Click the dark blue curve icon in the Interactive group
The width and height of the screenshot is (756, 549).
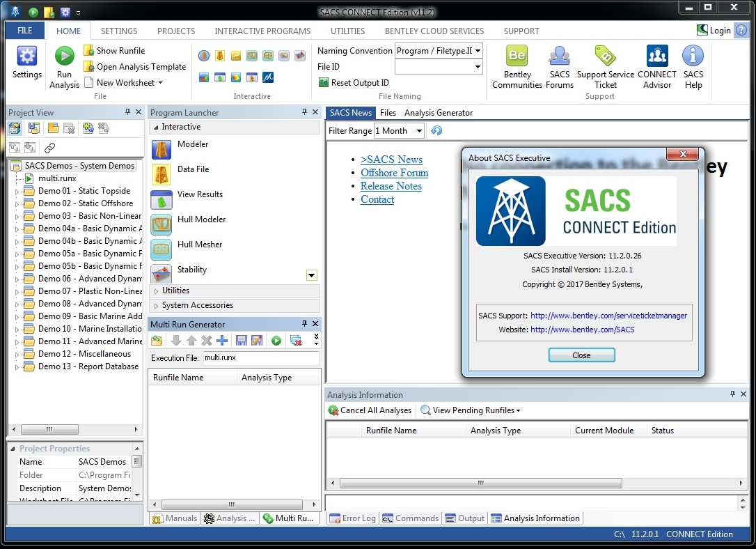267,77
